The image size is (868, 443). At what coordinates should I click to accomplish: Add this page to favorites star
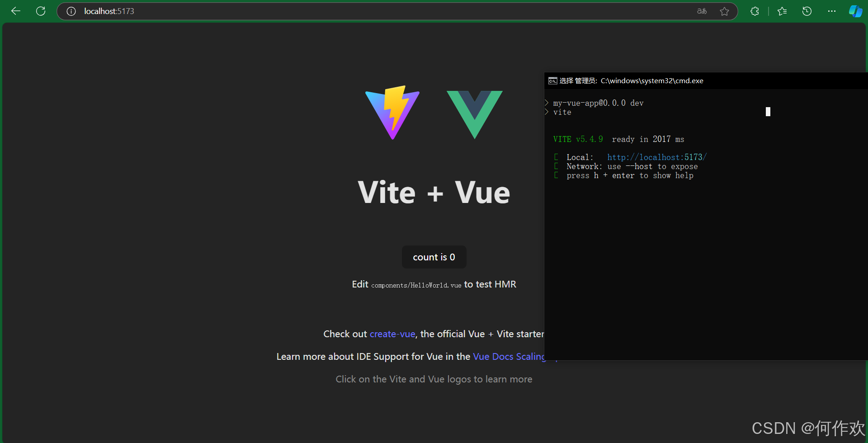pyautogui.click(x=725, y=11)
